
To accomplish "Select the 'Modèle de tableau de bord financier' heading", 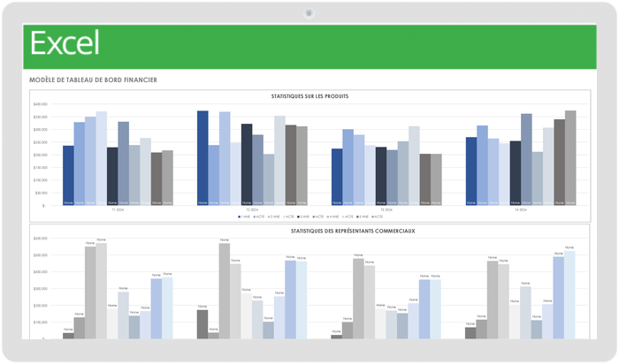I will coord(94,80).
